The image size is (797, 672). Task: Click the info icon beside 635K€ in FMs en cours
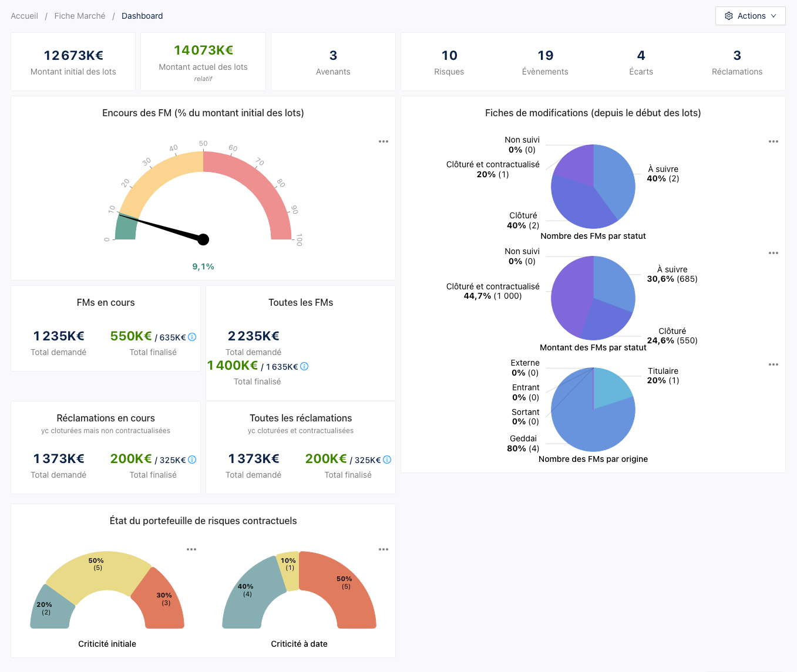pyautogui.click(x=192, y=337)
